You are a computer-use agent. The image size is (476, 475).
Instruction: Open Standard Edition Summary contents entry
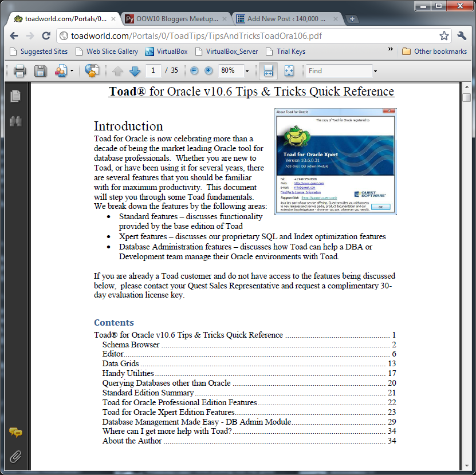click(249, 393)
